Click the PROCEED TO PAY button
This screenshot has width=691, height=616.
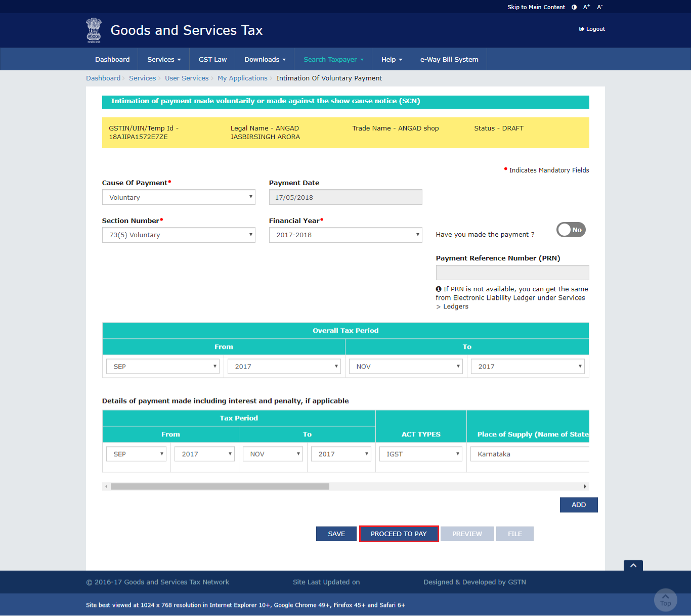399,534
